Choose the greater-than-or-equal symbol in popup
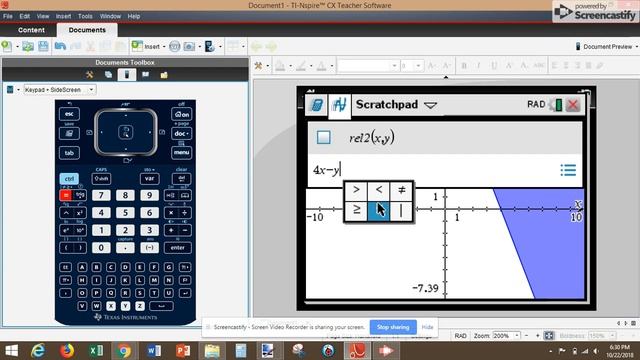Viewport: 640px width, 360px height. (356, 211)
